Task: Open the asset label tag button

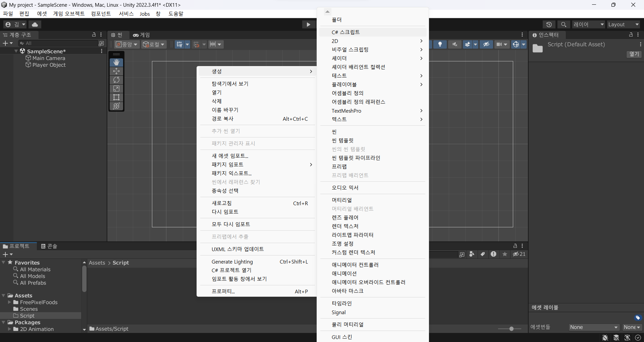Action: point(638,318)
